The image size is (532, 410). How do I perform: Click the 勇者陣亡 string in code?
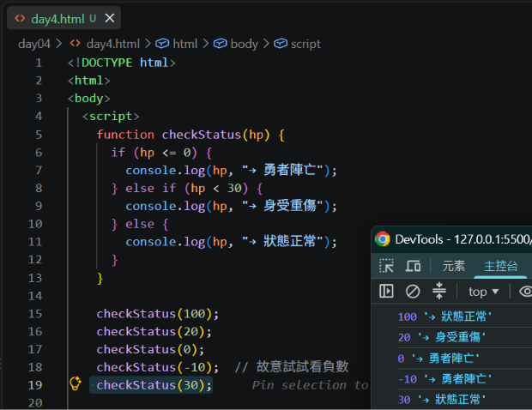282,170
